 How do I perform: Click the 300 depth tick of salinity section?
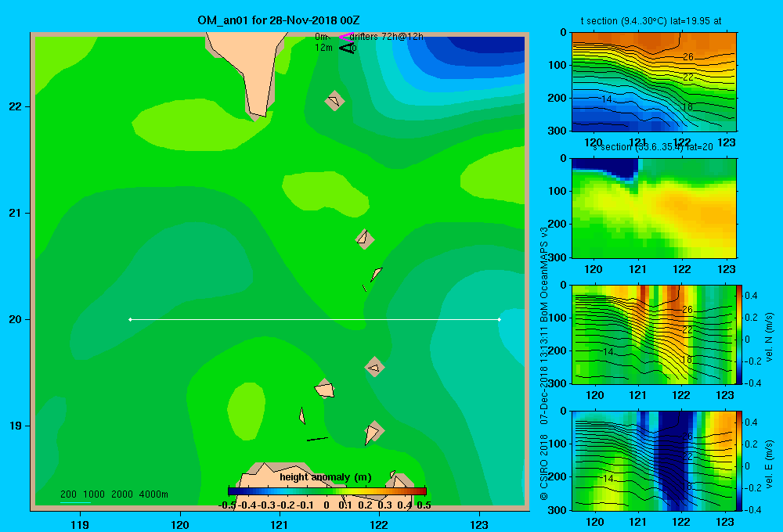[x=557, y=257]
